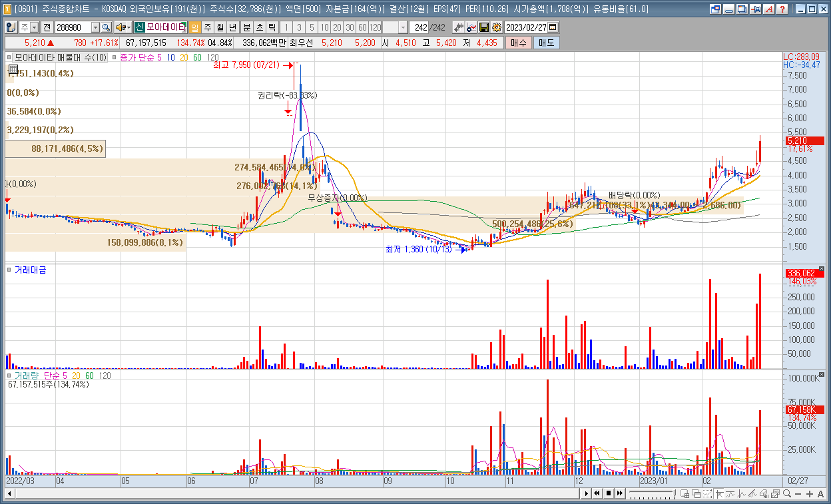Click the green 신 badge icon
This screenshot has width=831, height=504.
pos(140,27)
